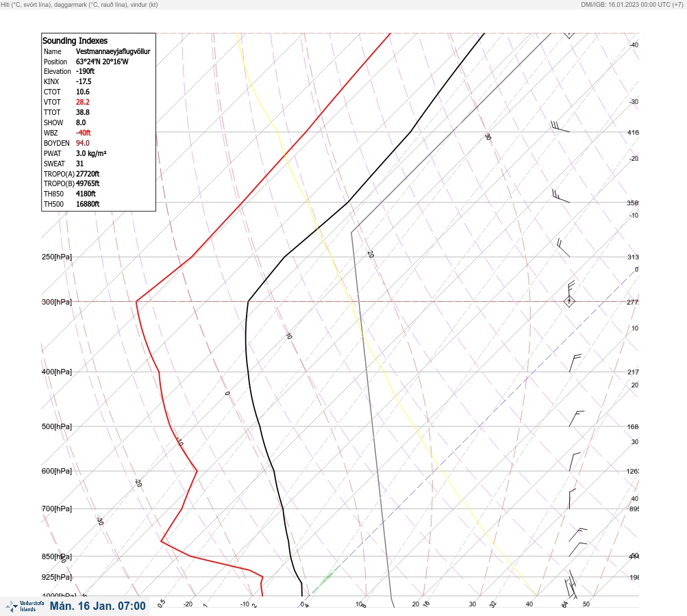Click the header legend text starting Hiti

point(79,4)
